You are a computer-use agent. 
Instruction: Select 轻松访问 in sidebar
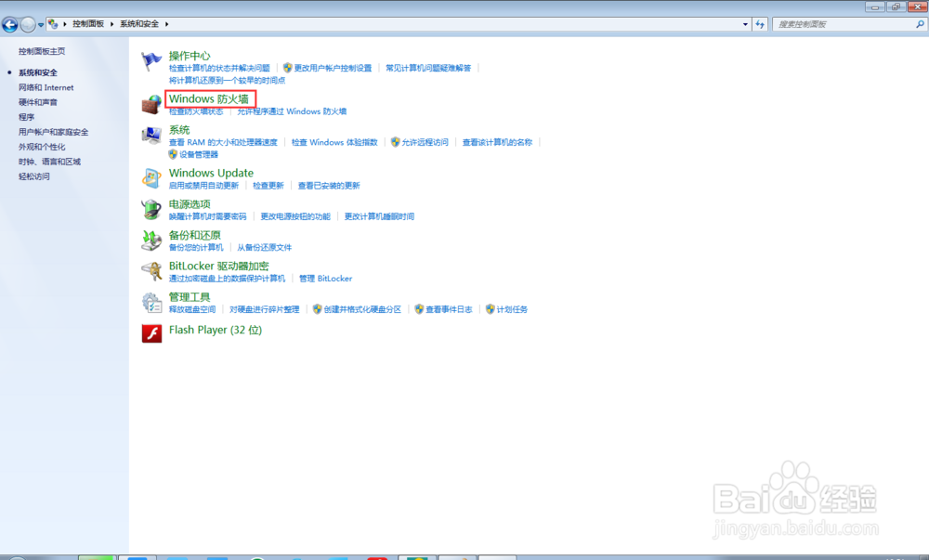34,176
